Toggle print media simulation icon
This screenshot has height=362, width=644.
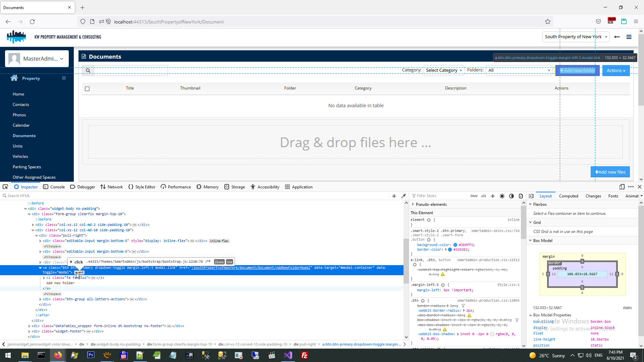521,196
